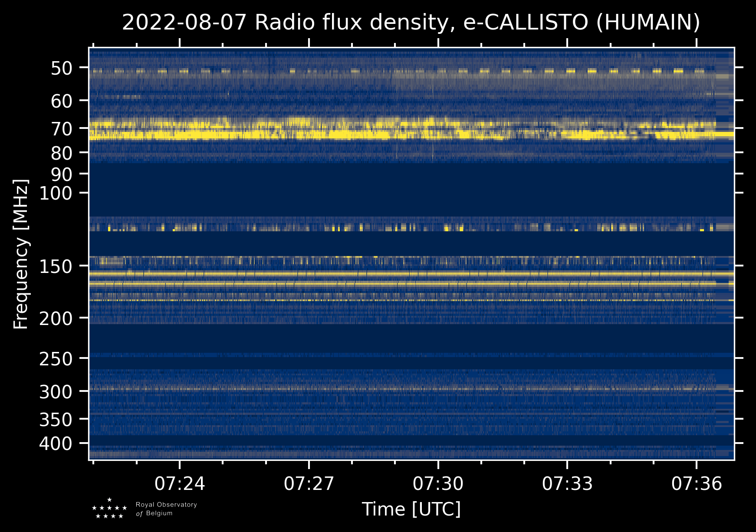Click the plot title mentioning e-CALLISTO (HUMAIN)
This screenshot has width=756, height=532.
[411, 23]
